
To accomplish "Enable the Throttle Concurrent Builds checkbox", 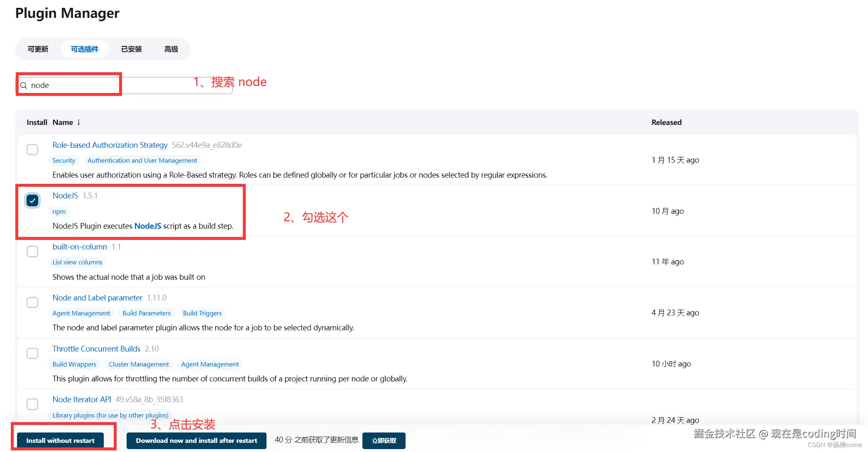I will (32, 353).
